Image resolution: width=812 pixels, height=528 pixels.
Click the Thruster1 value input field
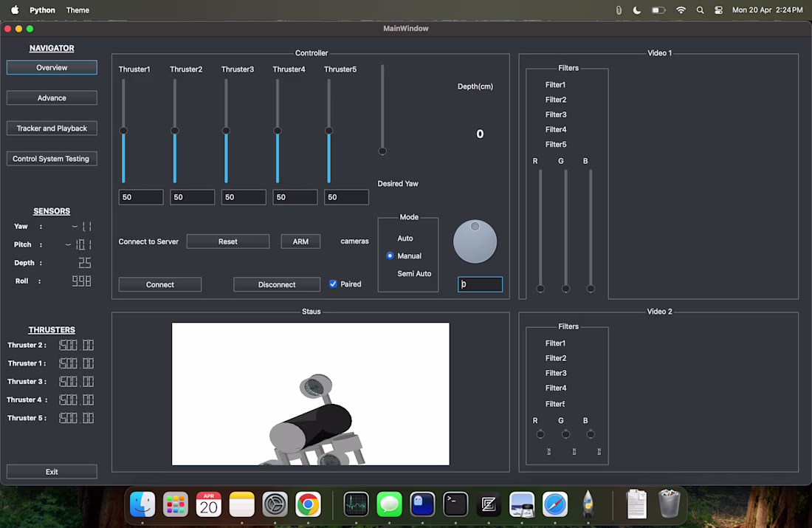(x=141, y=197)
